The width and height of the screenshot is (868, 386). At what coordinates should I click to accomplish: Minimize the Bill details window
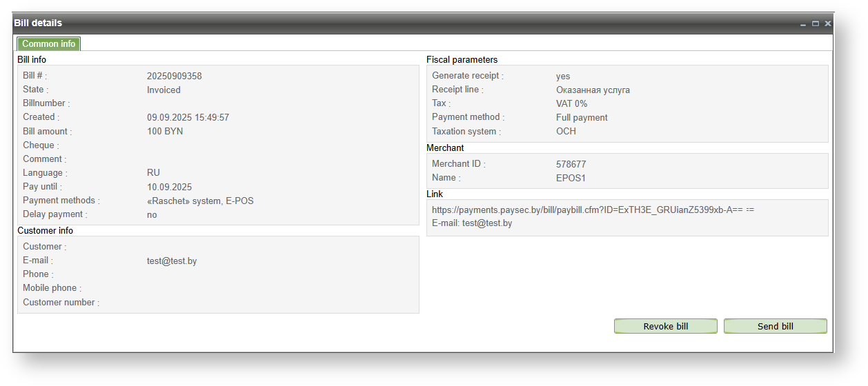803,24
